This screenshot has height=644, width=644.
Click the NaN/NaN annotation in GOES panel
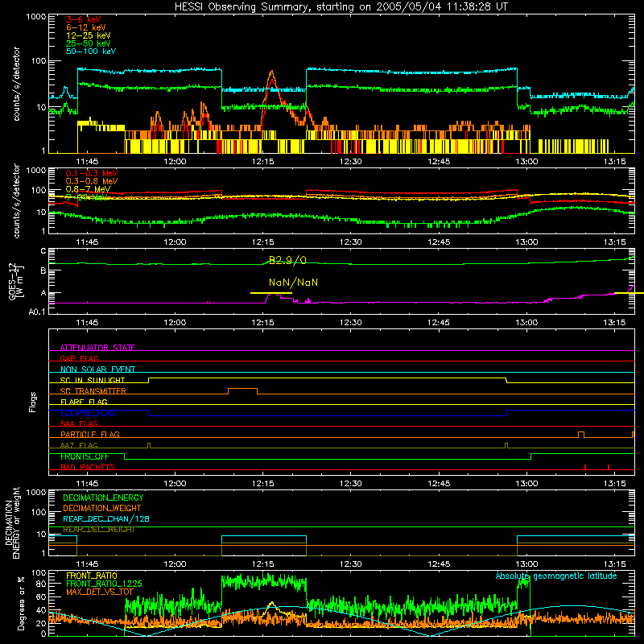293,283
